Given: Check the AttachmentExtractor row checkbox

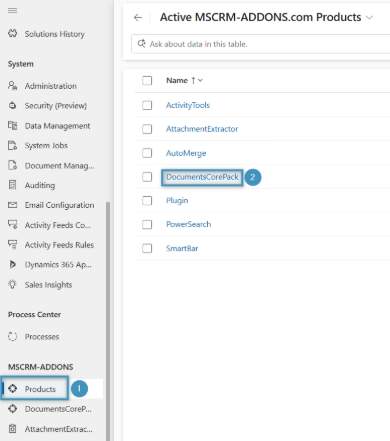Looking at the screenshot, I should pyautogui.click(x=147, y=129).
